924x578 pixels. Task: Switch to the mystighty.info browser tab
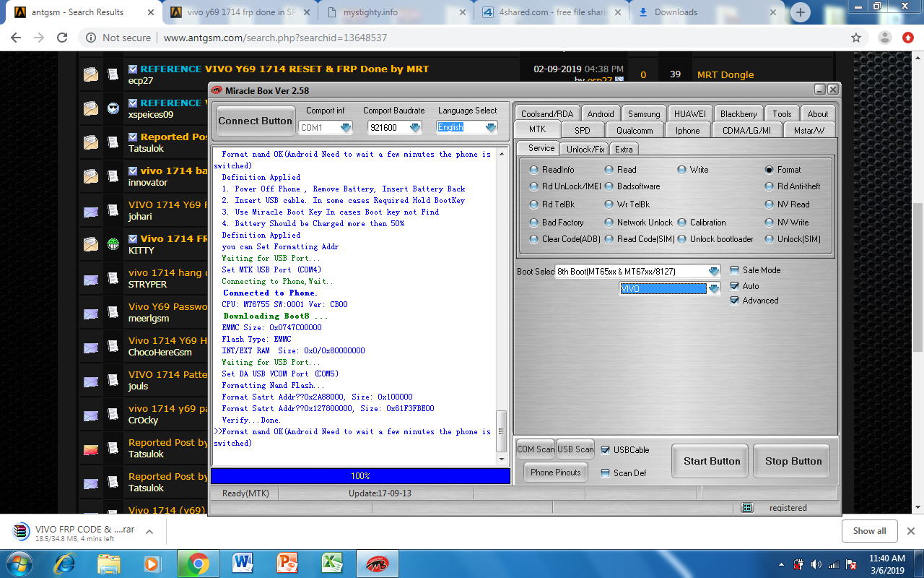(x=396, y=12)
